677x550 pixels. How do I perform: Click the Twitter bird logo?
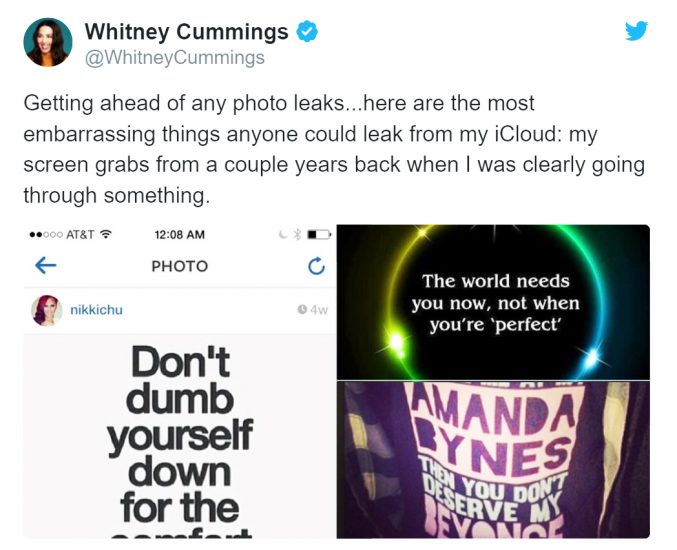(x=636, y=31)
